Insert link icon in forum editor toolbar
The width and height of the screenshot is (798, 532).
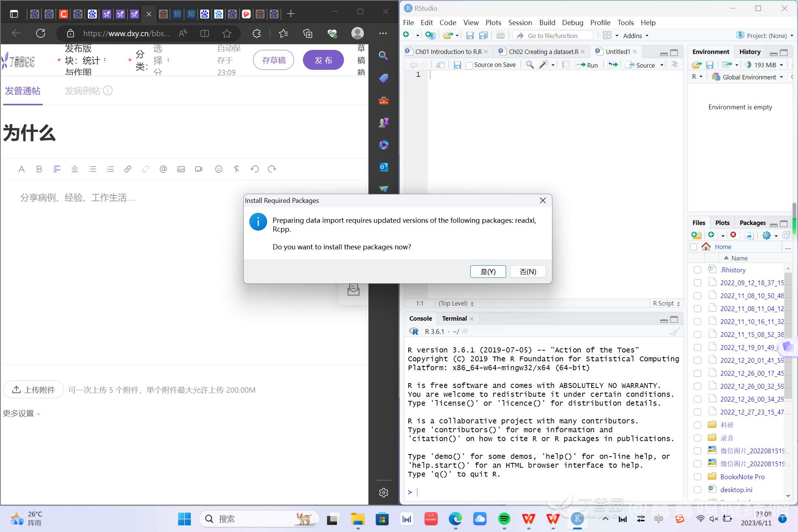pos(128,169)
